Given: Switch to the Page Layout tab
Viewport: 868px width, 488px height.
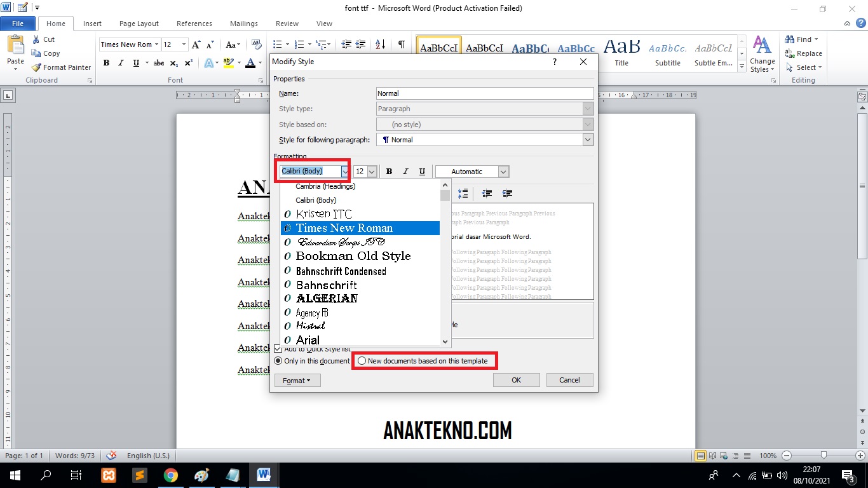Looking at the screenshot, I should (139, 24).
